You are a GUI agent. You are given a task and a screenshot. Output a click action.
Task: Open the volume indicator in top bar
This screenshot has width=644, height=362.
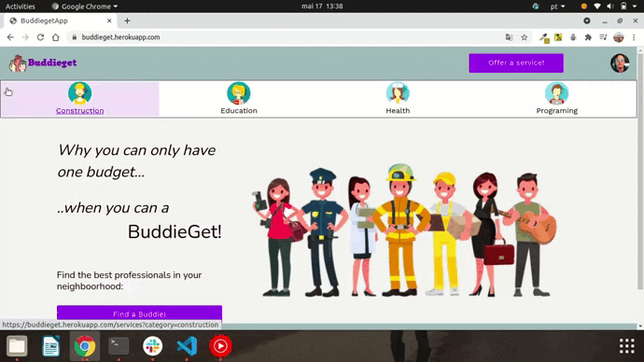point(610,7)
